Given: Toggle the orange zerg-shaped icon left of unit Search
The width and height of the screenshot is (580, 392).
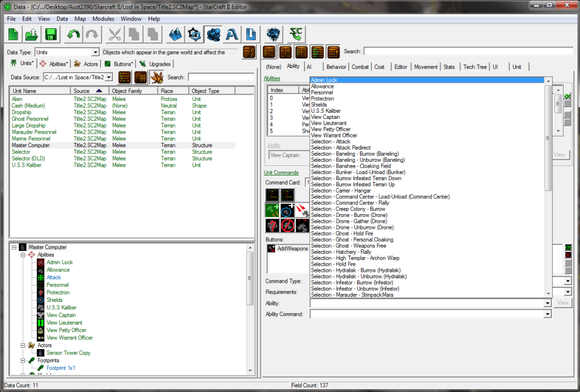Looking at the screenshot, I should 157,77.
